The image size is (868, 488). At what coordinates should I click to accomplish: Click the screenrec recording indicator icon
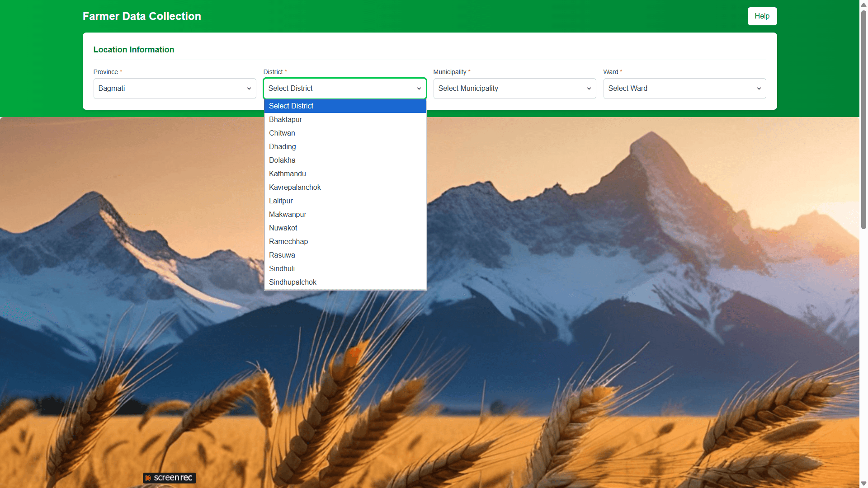pos(148,478)
